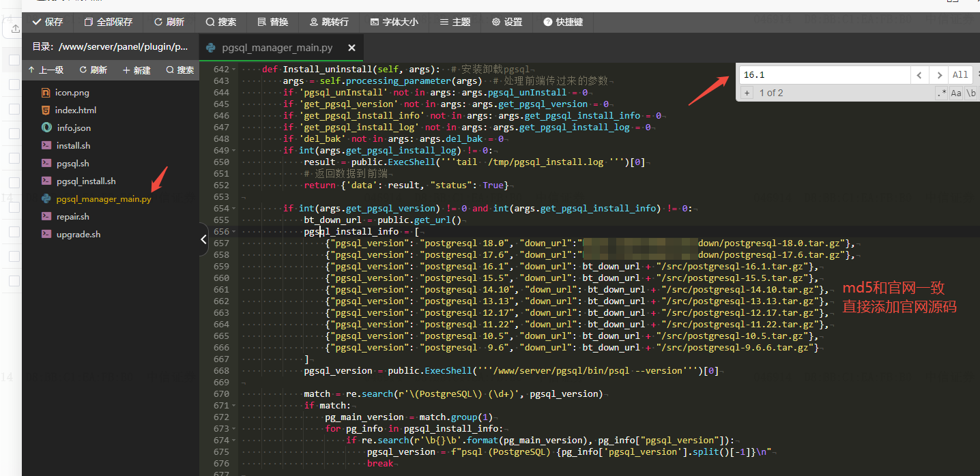Switch to the pgsql_manager_main.py tab

[x=278, y=48]
